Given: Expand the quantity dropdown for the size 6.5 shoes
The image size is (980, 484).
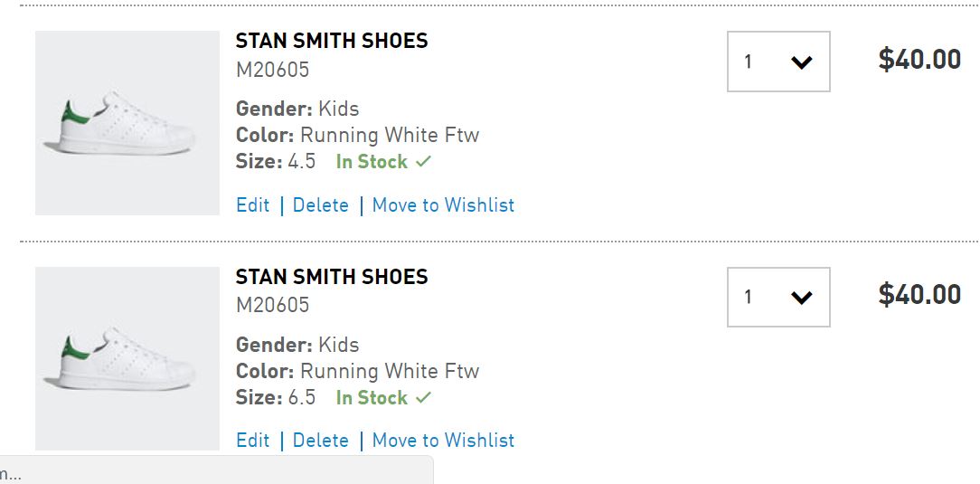Looking at the screenshot, I should (778, 297).
